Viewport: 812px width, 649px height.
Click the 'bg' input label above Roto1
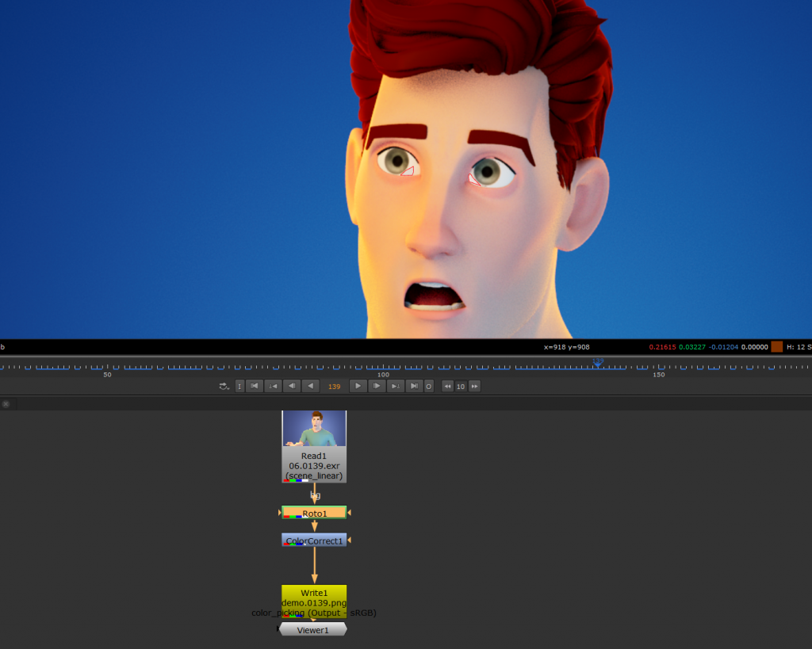coord(315,495)
